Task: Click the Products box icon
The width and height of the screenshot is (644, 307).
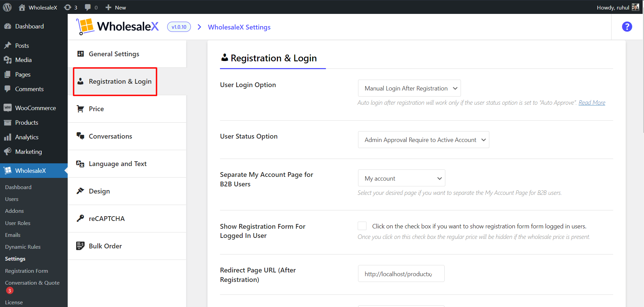Action: (7, 122)
